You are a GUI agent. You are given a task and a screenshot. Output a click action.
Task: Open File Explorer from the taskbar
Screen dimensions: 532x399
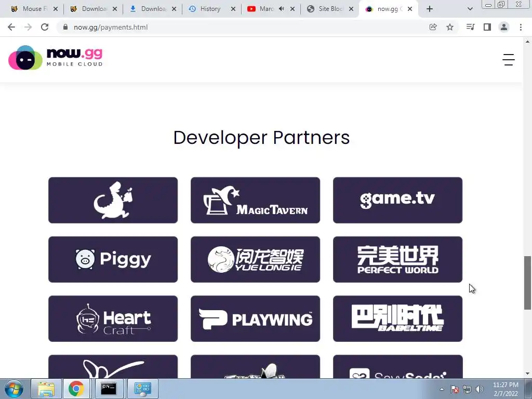(x=46, y=389)
